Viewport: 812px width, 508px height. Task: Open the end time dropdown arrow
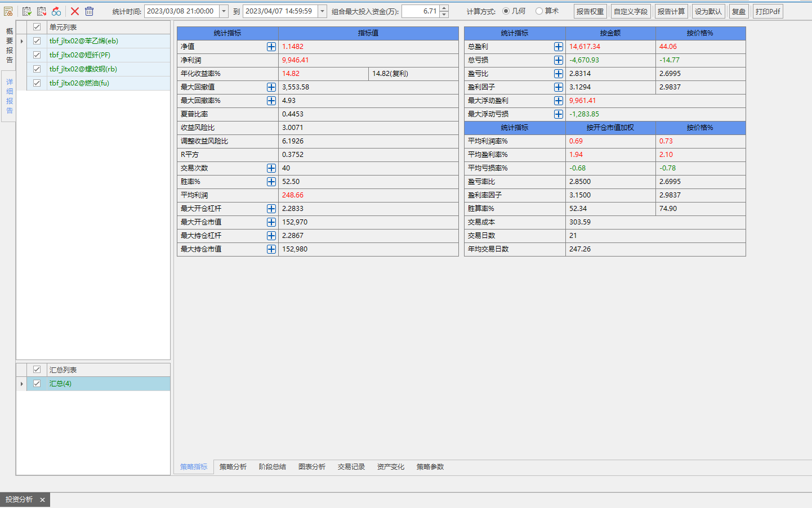(x=322, y=11)
